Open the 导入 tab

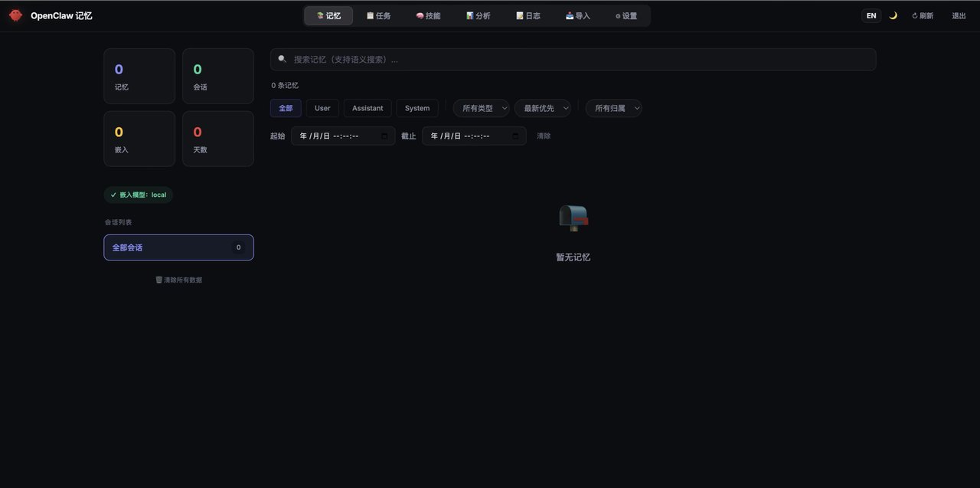(577, 15)
